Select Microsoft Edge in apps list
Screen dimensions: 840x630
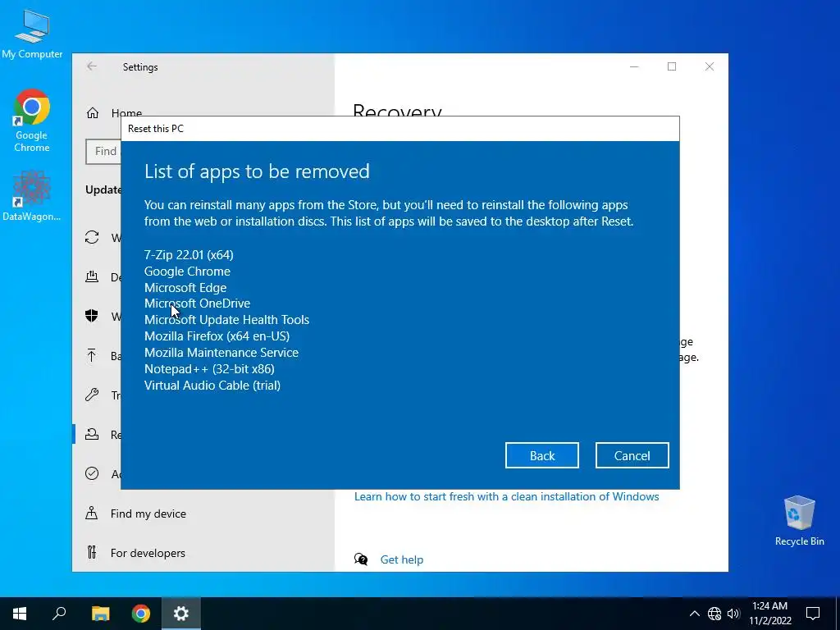[x=185, y=288]
